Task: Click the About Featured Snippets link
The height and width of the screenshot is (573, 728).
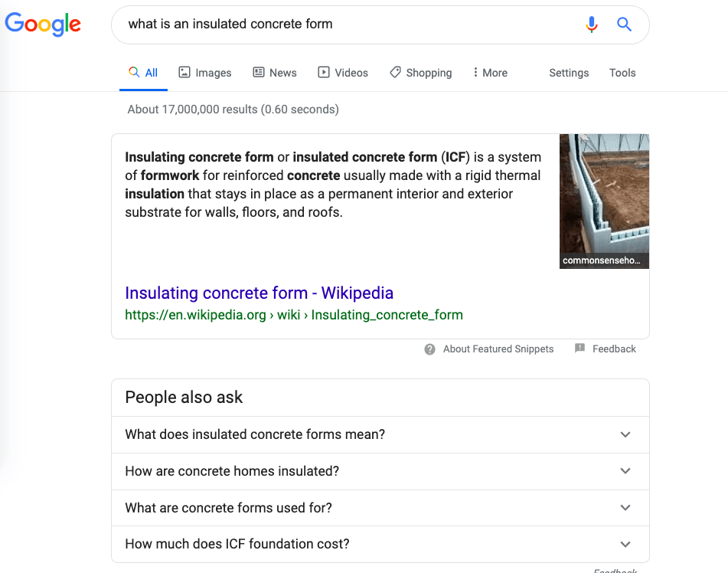Action: [x=498, y=349]
